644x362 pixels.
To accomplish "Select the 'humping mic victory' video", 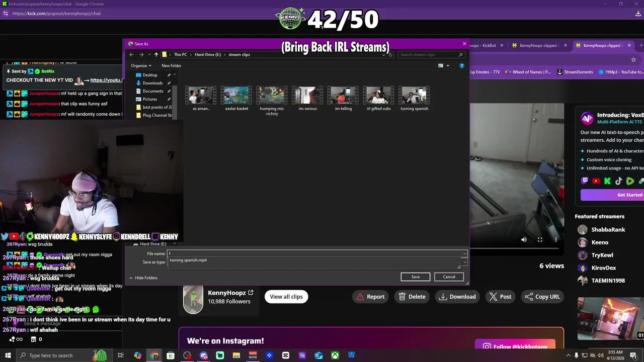I will (272, 101).
